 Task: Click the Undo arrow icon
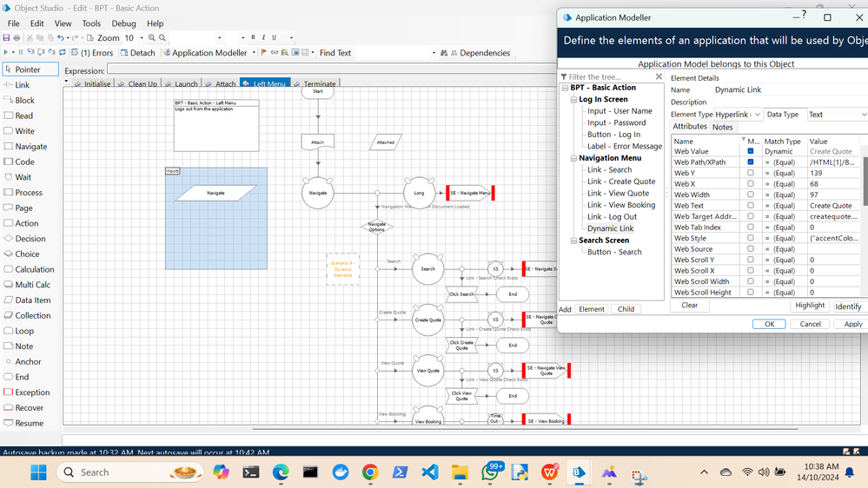(60, 38)
